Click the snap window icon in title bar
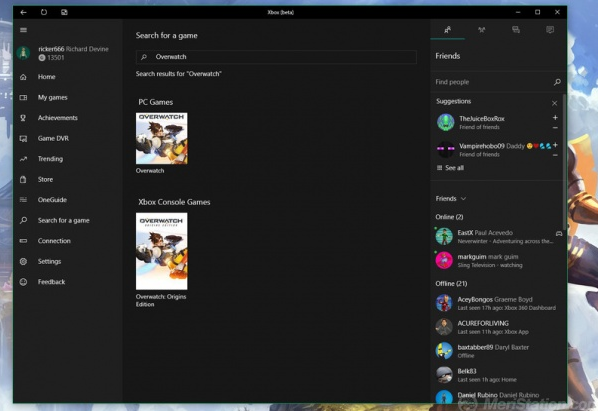Viewport: 598px width, 411px height. coord(64,12)
